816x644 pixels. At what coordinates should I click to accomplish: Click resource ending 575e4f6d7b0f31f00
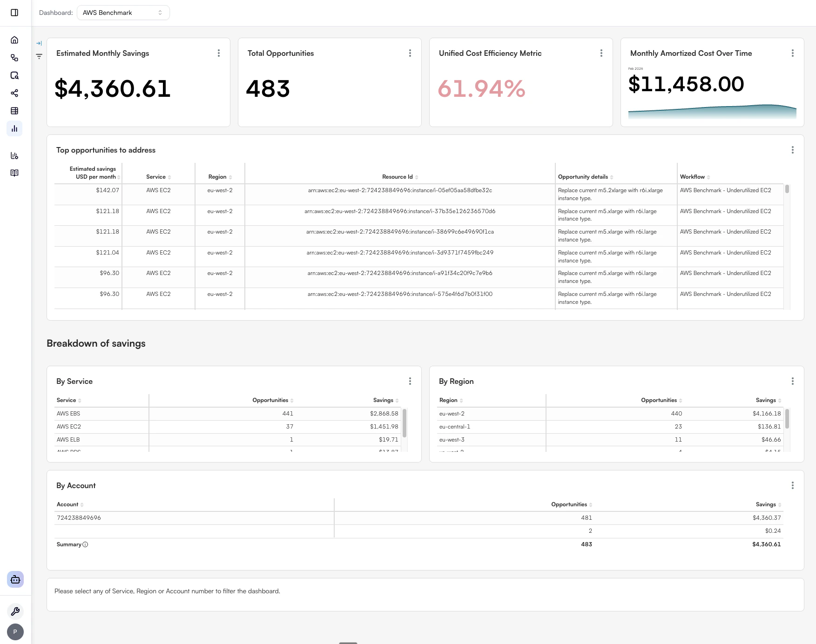coord(400,294)
